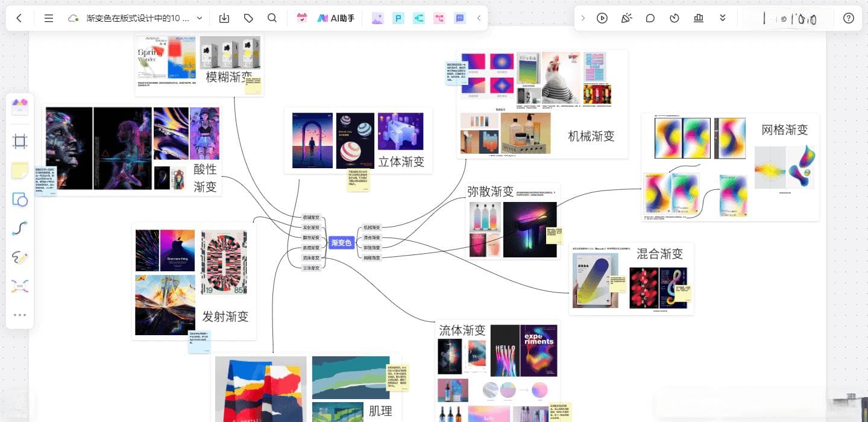Select the yellow sticky note tool
Viewport: 868px width, 422px height.
tap(20, 170)
